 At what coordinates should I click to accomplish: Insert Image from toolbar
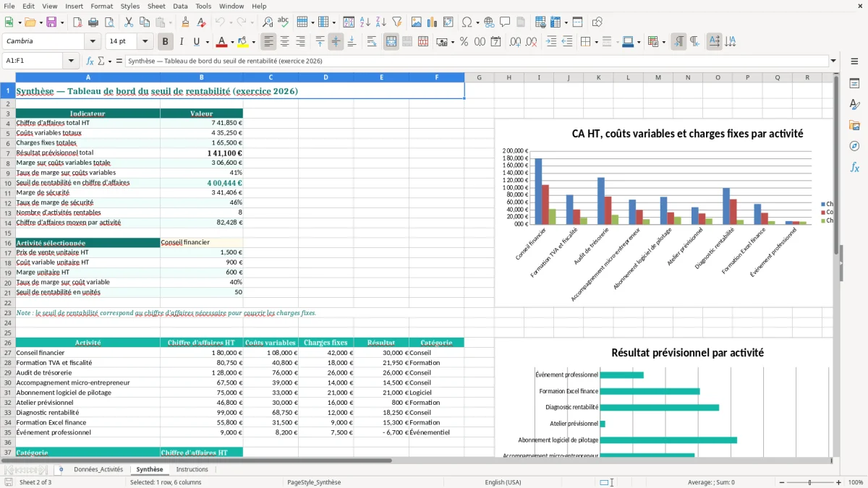coord(417,22)
